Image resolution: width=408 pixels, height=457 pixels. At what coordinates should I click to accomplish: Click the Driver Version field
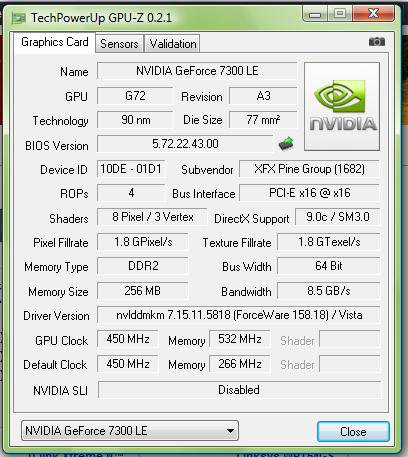tap(239, 315)
